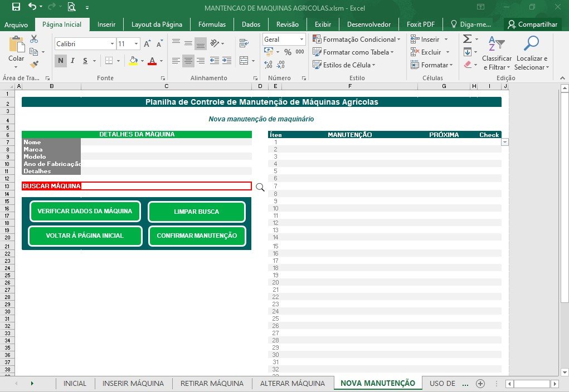569x392 pixels.
Task: Toggle Bold formatting (N button)
Action: pyautogui.click(x=61, y=61)
